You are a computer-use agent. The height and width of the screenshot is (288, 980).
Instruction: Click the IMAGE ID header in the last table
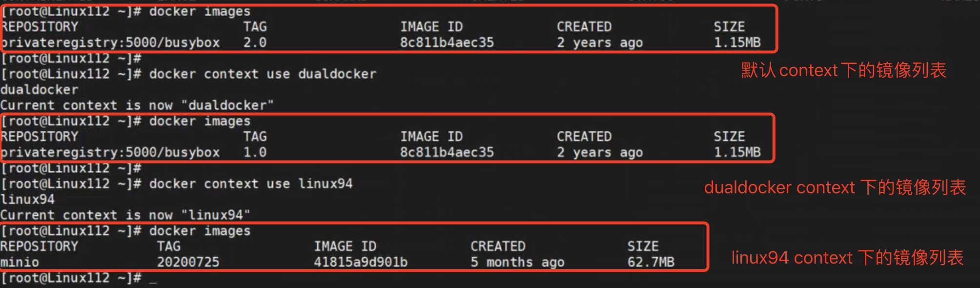point(345,247)
